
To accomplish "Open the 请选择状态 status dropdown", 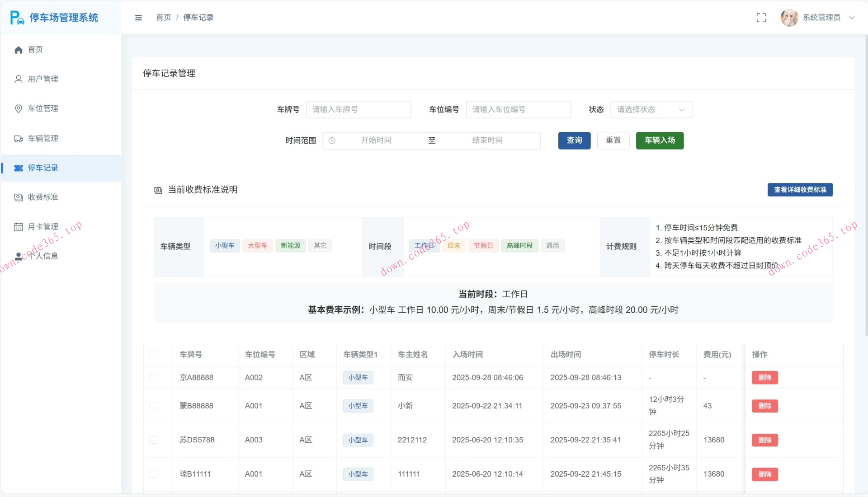I will pos(651,110).
